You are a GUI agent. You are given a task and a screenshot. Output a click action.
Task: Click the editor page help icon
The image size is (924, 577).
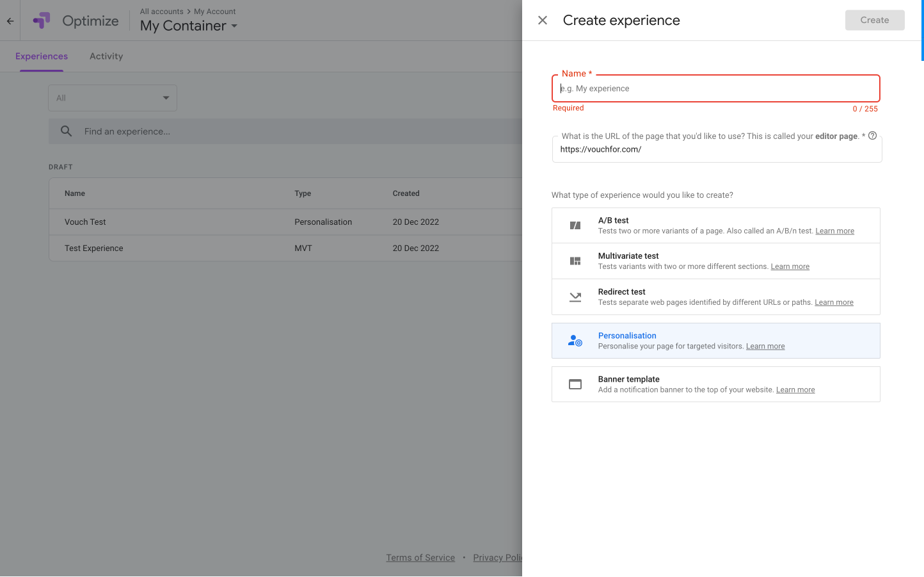pos(872,136)
